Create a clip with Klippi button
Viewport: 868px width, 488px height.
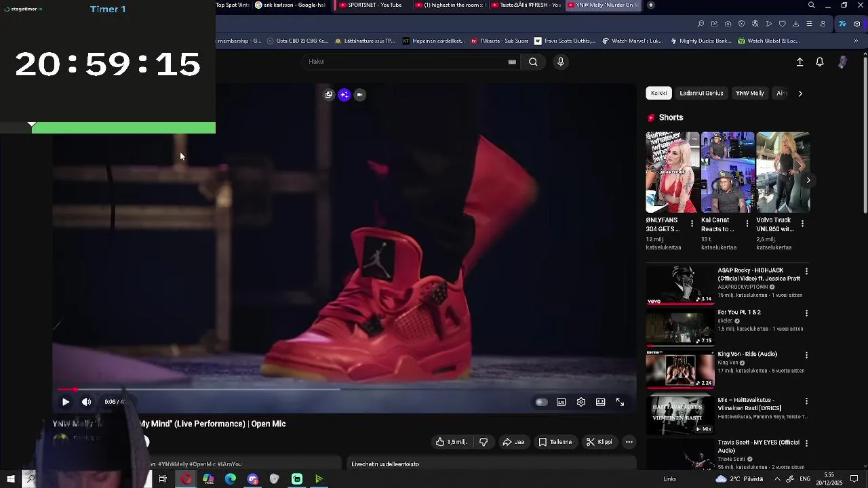(599, 442)
